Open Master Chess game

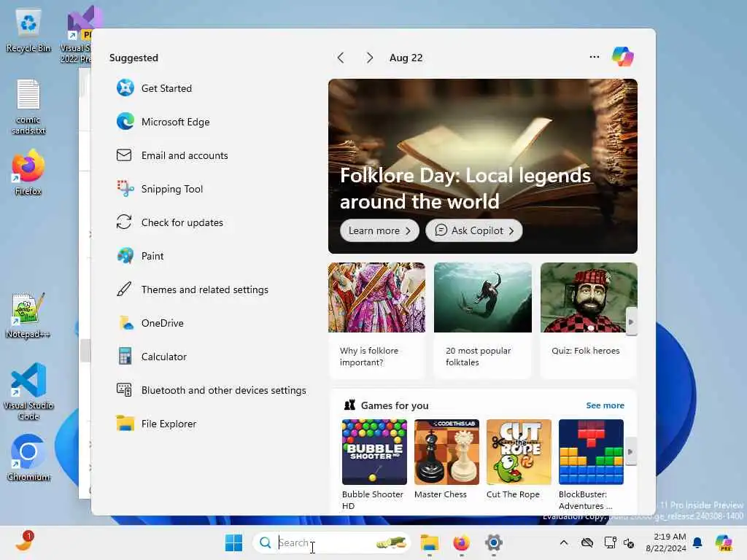[x=446, y=459]
